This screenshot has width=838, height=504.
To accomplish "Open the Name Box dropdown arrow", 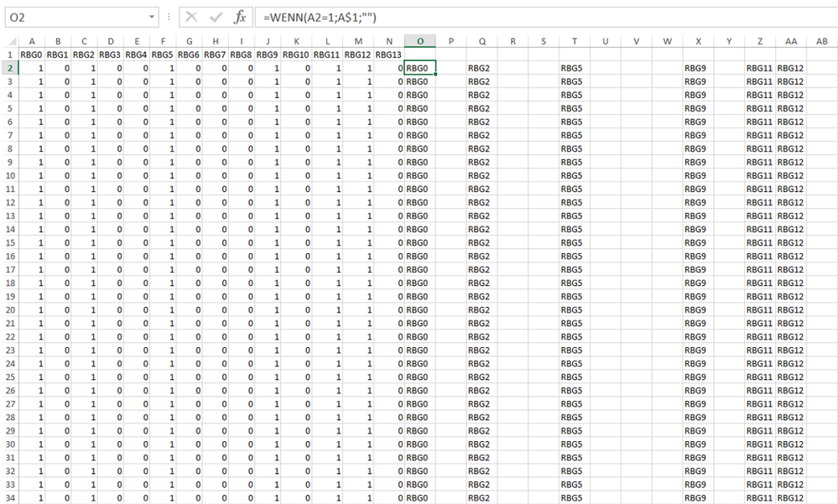I will [153, 17].
